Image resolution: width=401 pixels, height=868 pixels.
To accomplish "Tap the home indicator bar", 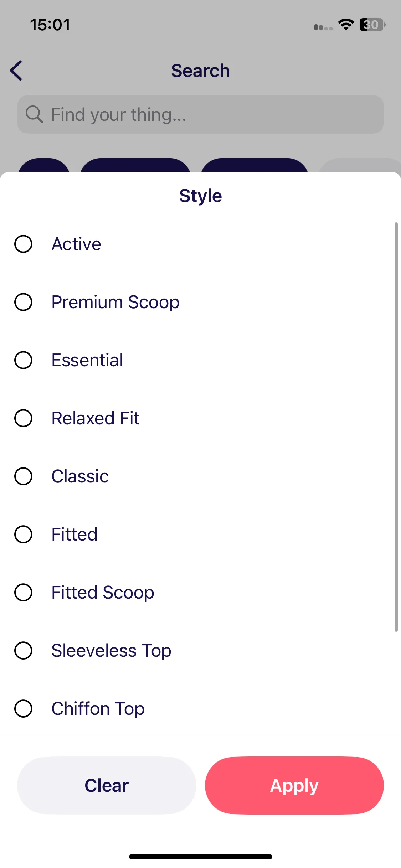I will coord(201,857).
